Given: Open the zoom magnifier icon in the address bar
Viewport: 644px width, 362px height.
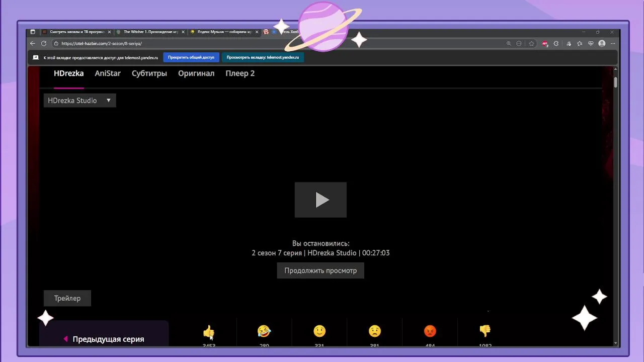Looking at the screenshot, I should (x=509, y=44).
